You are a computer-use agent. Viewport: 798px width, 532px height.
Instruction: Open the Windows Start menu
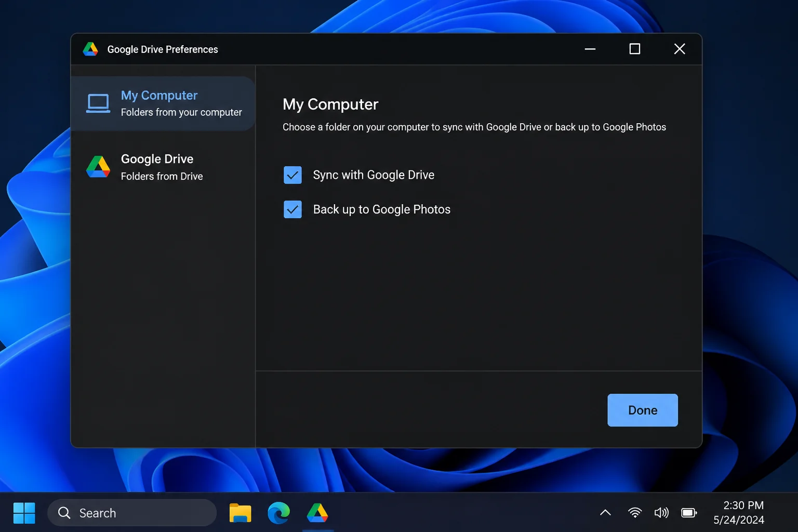(24, 513)
